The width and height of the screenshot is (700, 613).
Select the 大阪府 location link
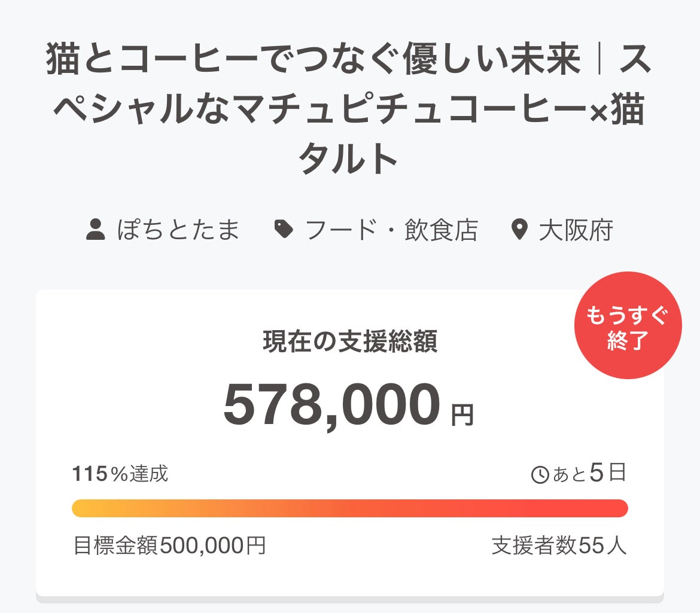576,230
